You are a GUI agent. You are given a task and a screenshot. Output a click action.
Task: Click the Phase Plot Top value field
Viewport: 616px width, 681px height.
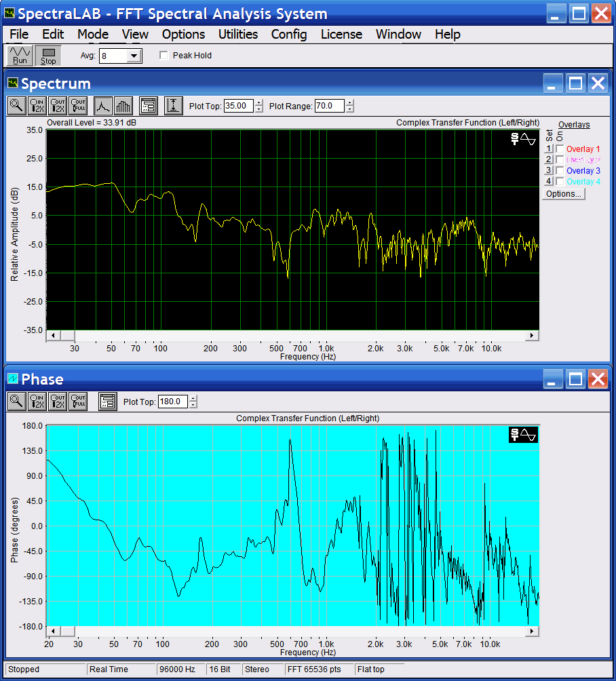point(172,402)
